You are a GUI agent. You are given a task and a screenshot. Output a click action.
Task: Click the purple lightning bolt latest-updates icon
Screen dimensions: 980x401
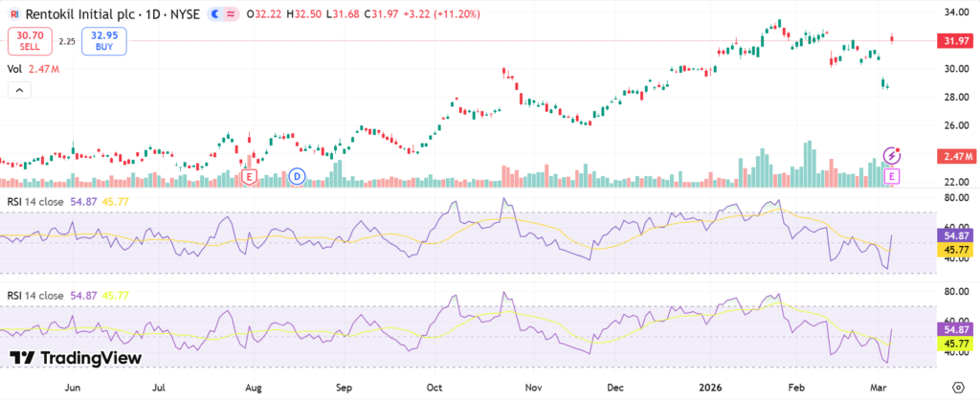[x=892, y=155]
